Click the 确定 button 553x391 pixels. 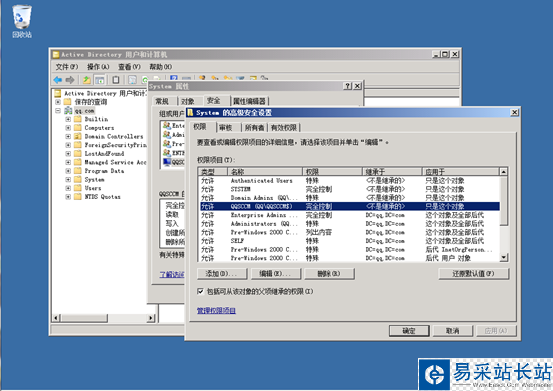coord(409,331)
